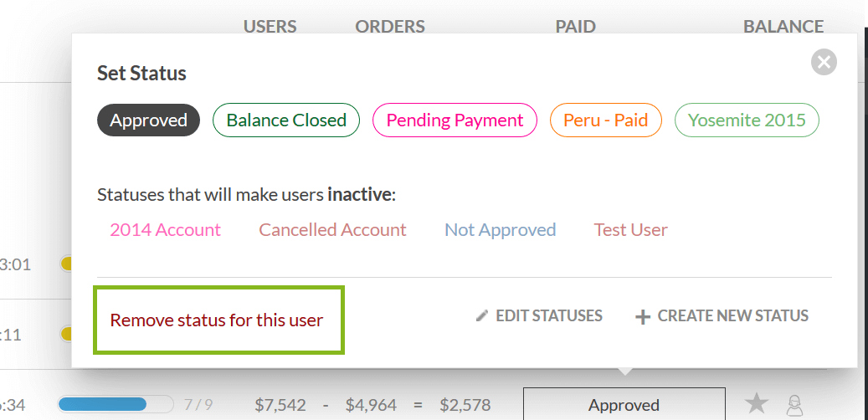Choose the Pending Payment status

[x=455, y=120]
